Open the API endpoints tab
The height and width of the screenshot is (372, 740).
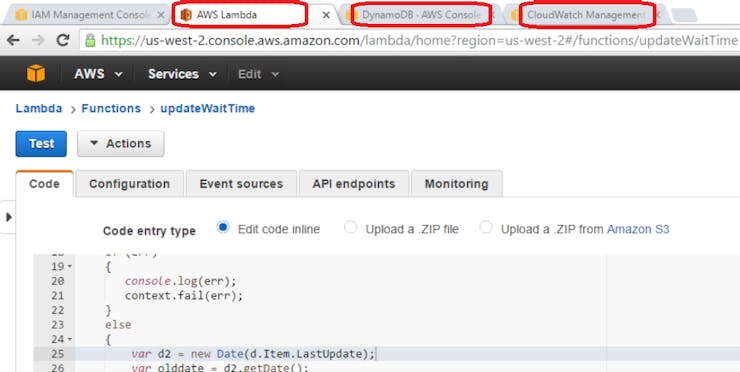coord(353,184)
